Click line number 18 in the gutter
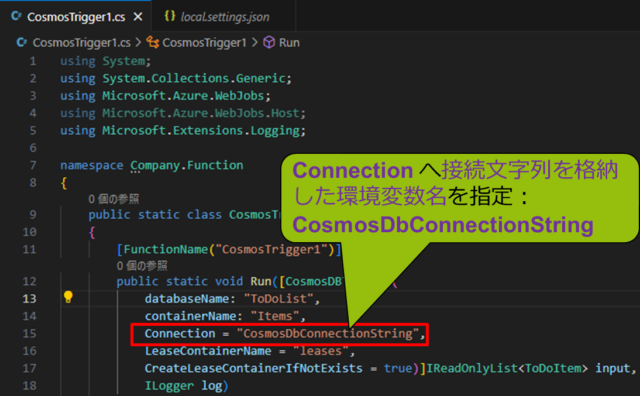This screenshot has width=640, height=396. pyautogui.click(x=29, y=386)
